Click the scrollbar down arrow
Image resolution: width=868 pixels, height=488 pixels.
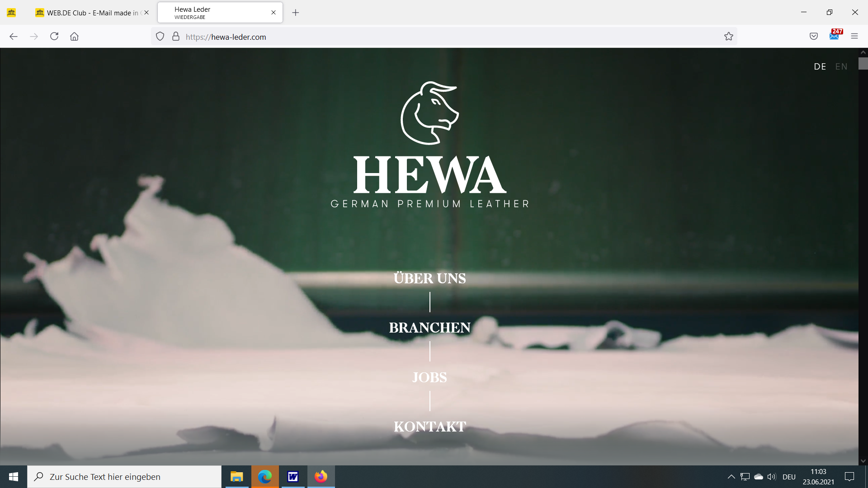pyautogui.click(x=863, y=461)
